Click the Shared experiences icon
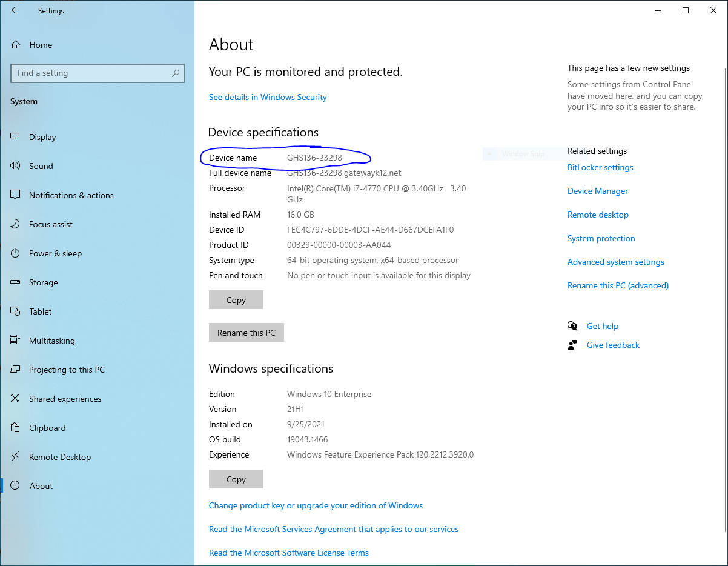The width and height of the screenshot is (728, 566). [x=16, y=399]
